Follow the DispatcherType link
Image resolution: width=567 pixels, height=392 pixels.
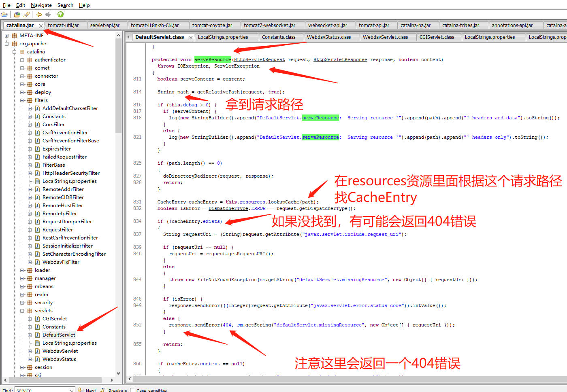tap(228, 208)
